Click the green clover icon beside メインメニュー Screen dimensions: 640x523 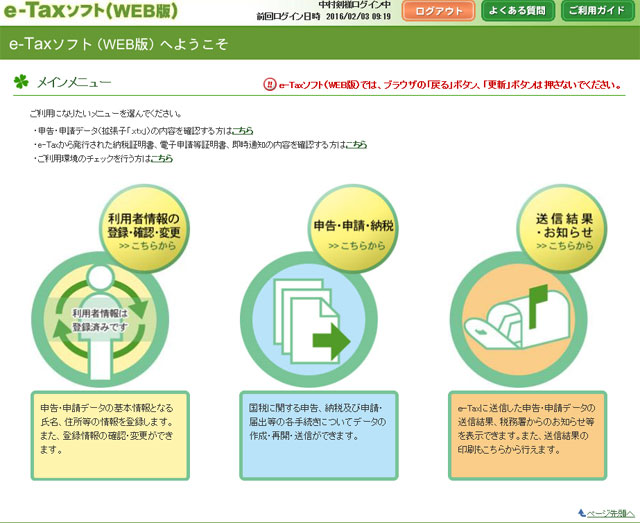21,83
